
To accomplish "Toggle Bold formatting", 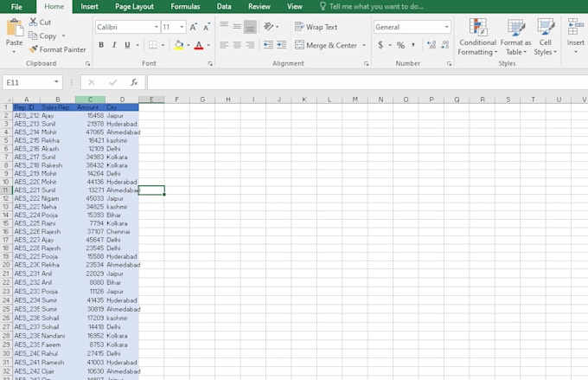I will coord(101,45).
